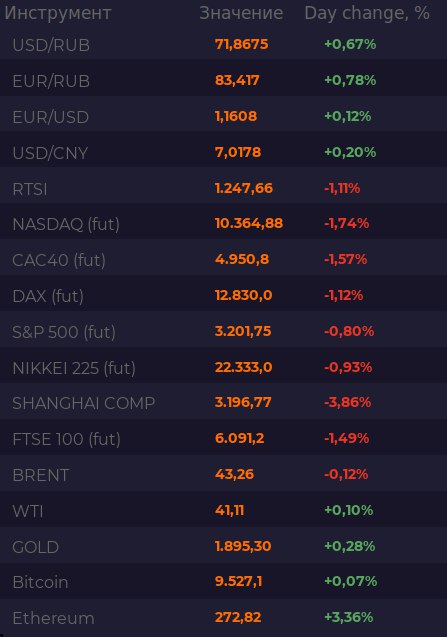
Task: Click the EUR/USD row label
Action: [x=51, y=117]
